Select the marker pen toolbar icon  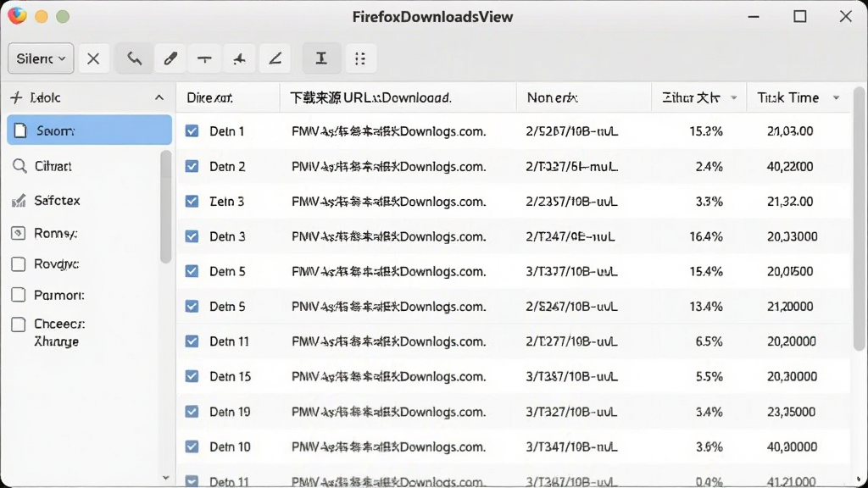point(170,58)
